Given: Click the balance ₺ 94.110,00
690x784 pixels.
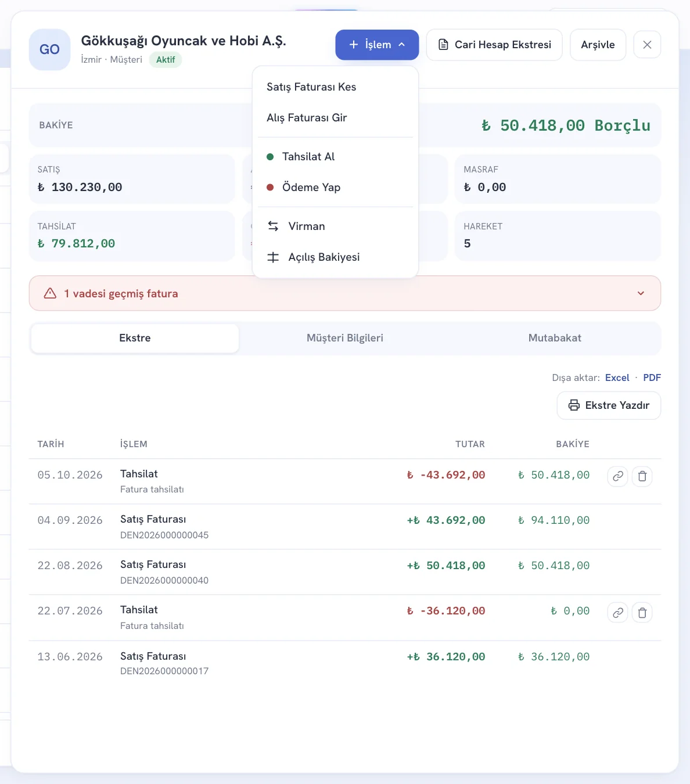Looking at the screenshot, I should (554, 520).
